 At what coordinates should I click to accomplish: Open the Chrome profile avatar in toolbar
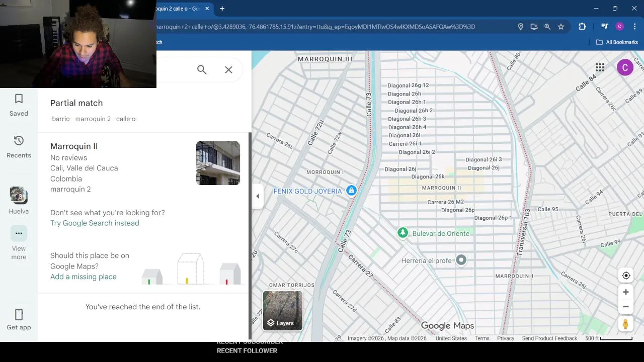pyautogui.click(x=620, y=27)
